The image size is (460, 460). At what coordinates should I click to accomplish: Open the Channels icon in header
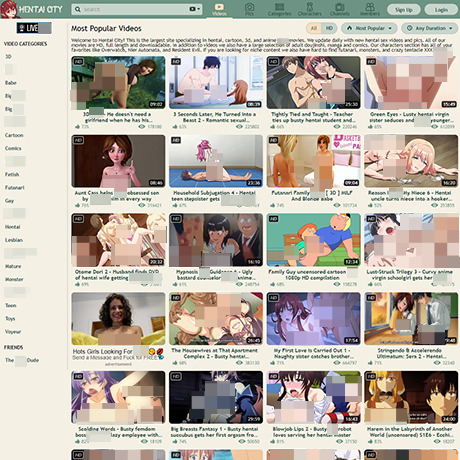point(340,7)
